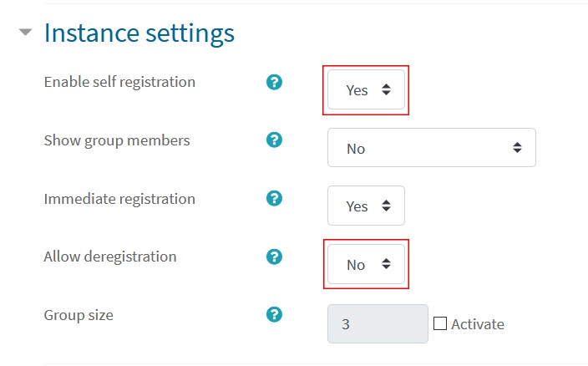The width and height of the screenshot is (588, 366).
Task: Open the Enable self registration dropdown
Action: click(x=366, y=89)
